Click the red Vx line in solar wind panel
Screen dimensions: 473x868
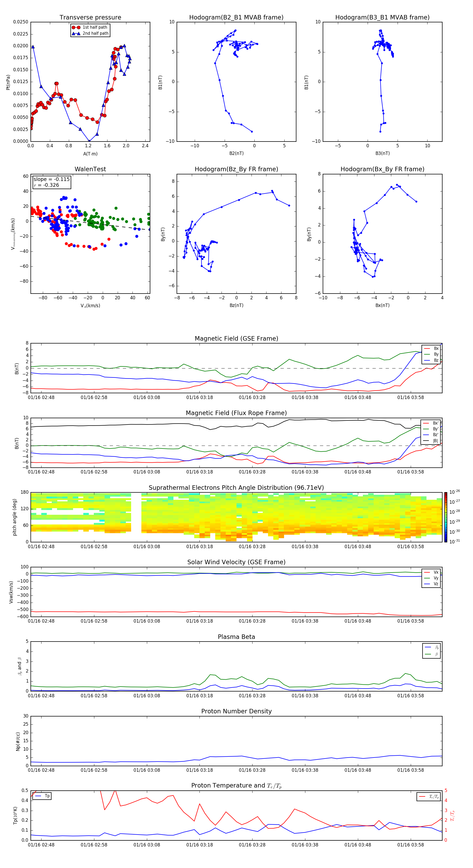(x=236, y=612)
